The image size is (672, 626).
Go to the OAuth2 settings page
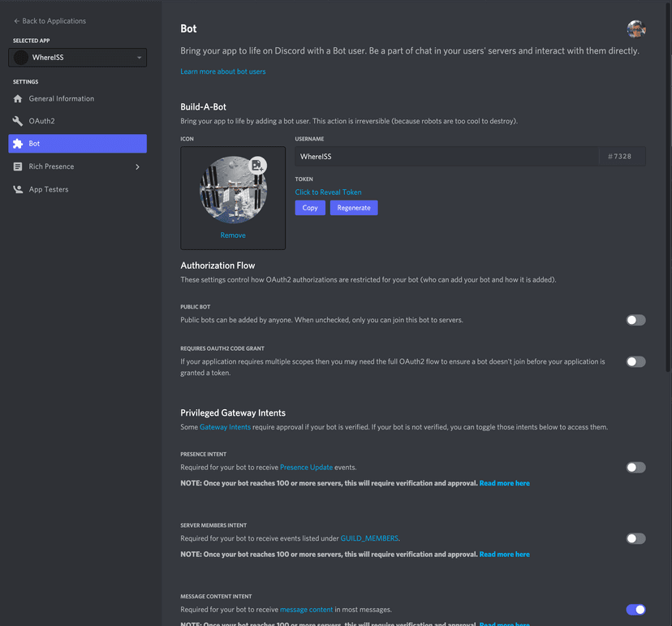coord(78,121)
